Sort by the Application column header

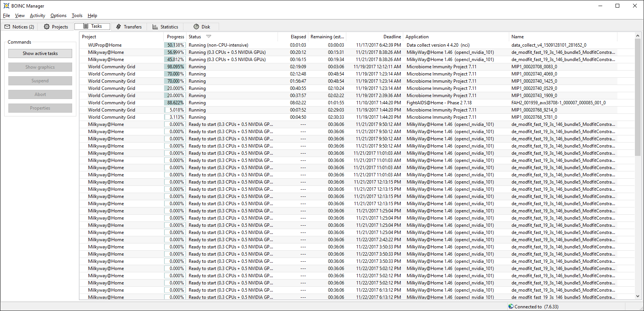(456, 37)
